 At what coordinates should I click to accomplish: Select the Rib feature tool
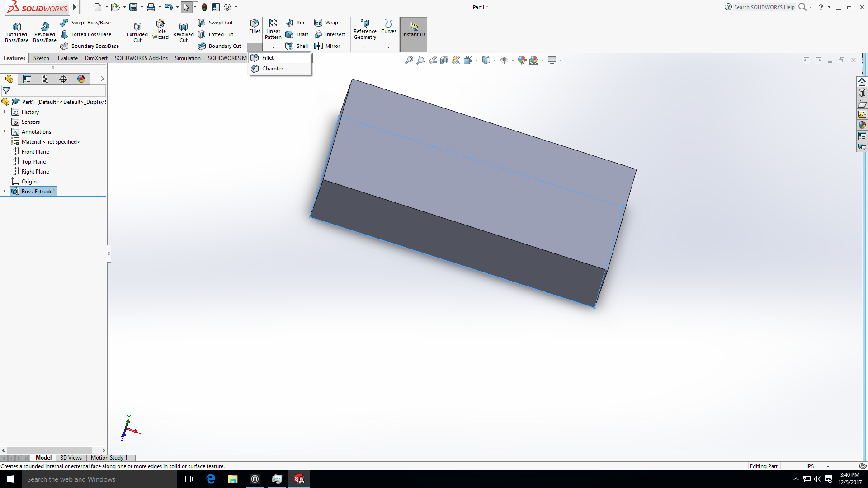click(x=295, y=22)
